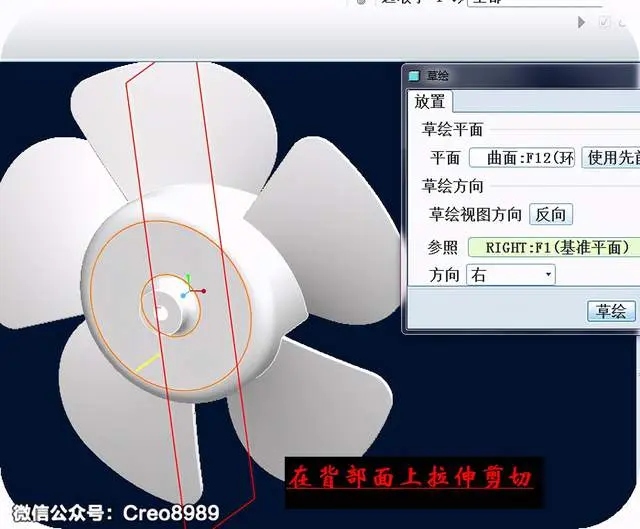
Task: Click the red 在背部面上拉伸剪切 caption
Action: (x=410, y=478)
